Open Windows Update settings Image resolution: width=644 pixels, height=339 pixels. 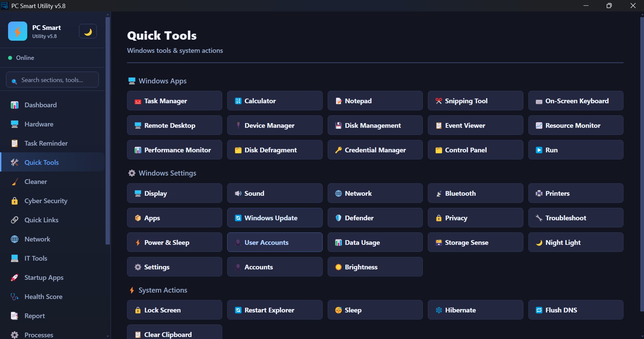pos(275,218)
